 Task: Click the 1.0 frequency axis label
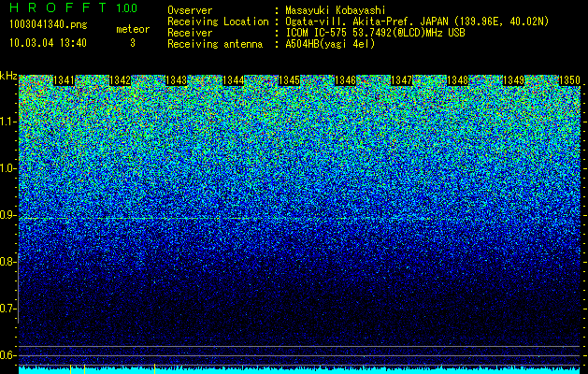7,168
